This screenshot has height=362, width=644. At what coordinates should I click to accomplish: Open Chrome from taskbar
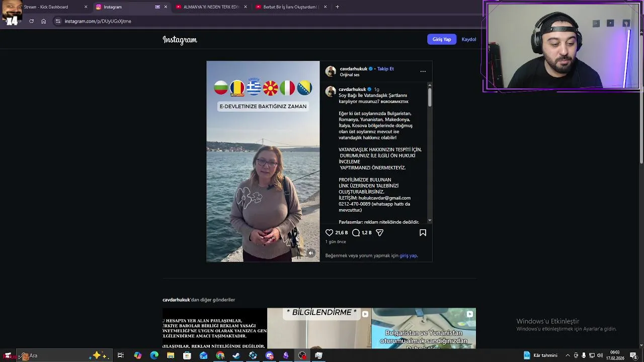[220, 355]
